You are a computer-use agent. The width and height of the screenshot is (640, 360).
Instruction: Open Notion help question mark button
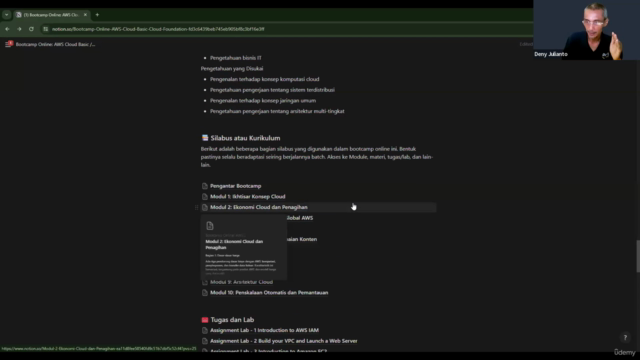[x=625, y=337]
